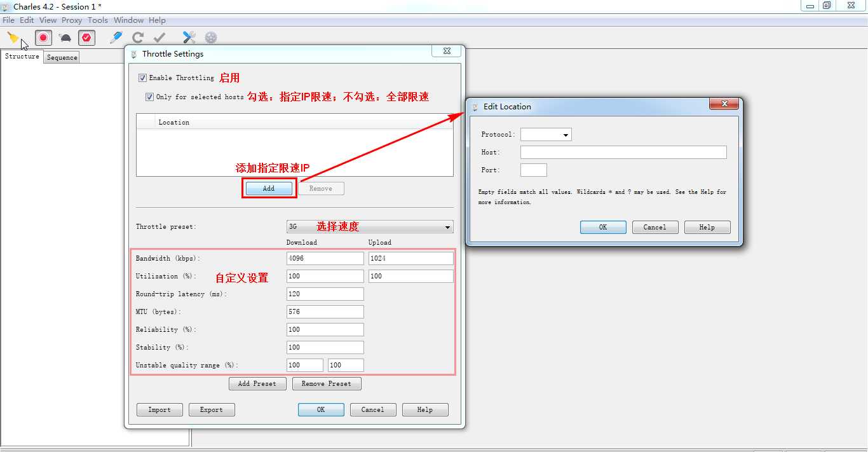Clear the session with the broom icon
This screenshot has height=452, width=868.
(13, 38)
